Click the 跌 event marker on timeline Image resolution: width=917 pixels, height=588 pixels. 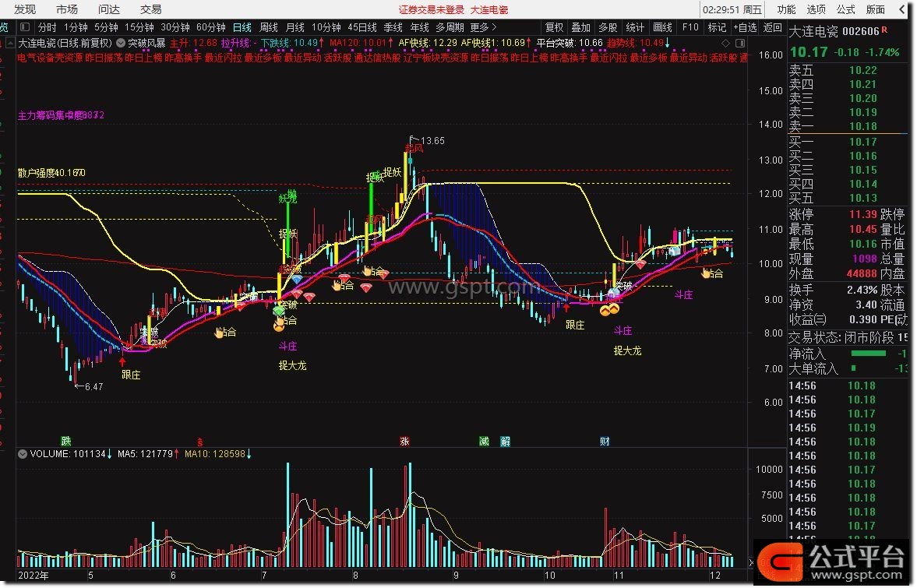click(x=66, y=441)
